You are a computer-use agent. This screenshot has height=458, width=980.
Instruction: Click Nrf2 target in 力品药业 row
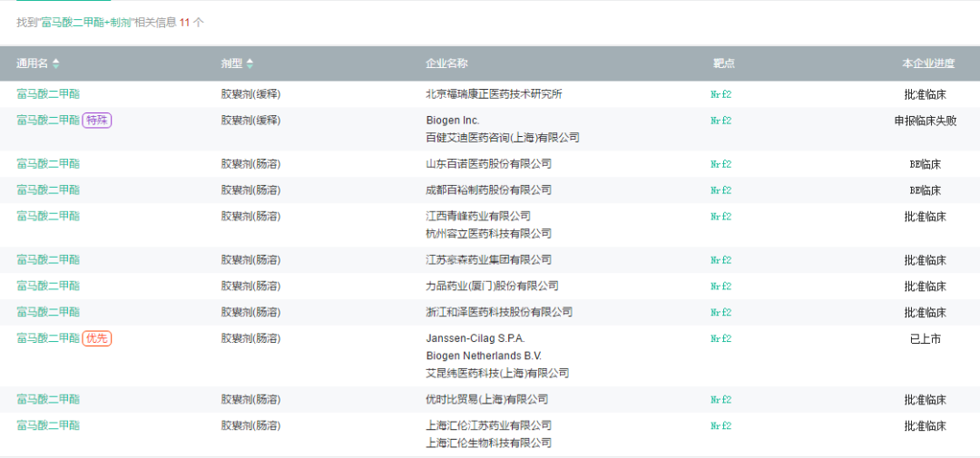click(720, 287)
